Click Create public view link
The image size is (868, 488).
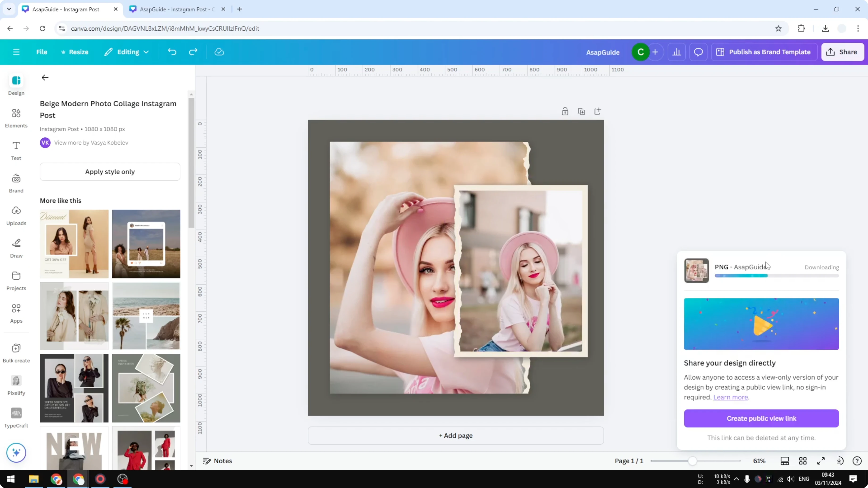point(761,418)
